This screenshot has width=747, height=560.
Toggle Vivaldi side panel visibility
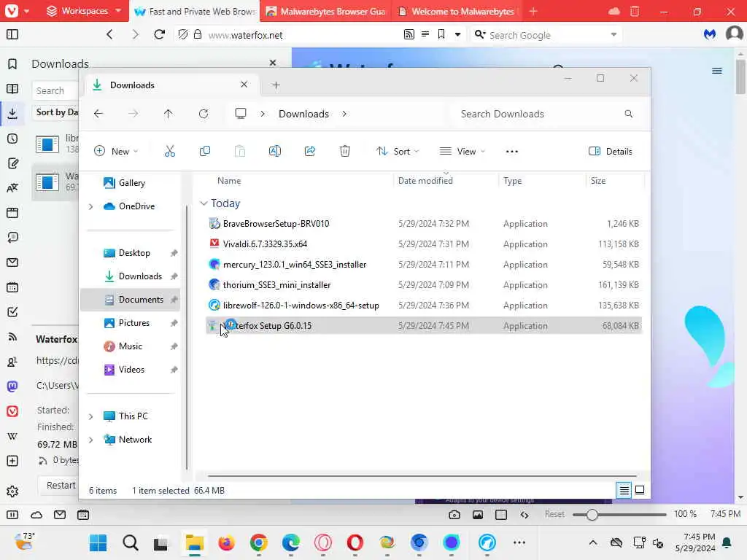12,34
